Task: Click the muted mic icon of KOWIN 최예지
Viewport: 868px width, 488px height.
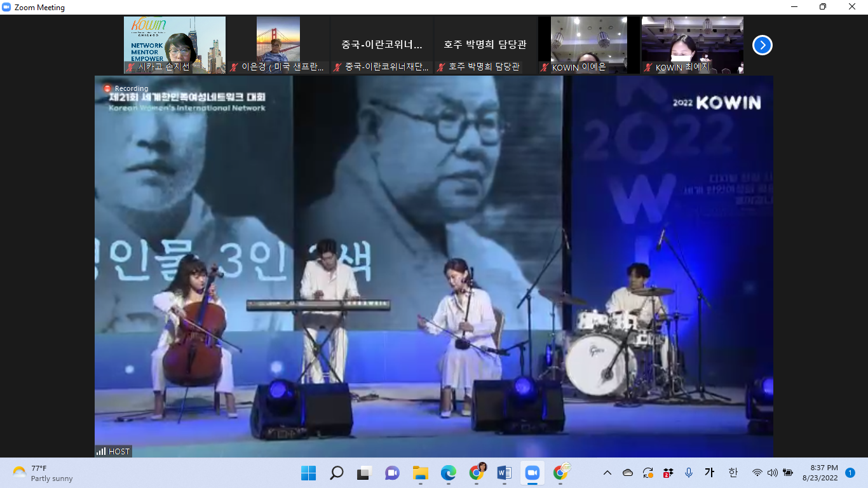Action: tap(648, 67)
